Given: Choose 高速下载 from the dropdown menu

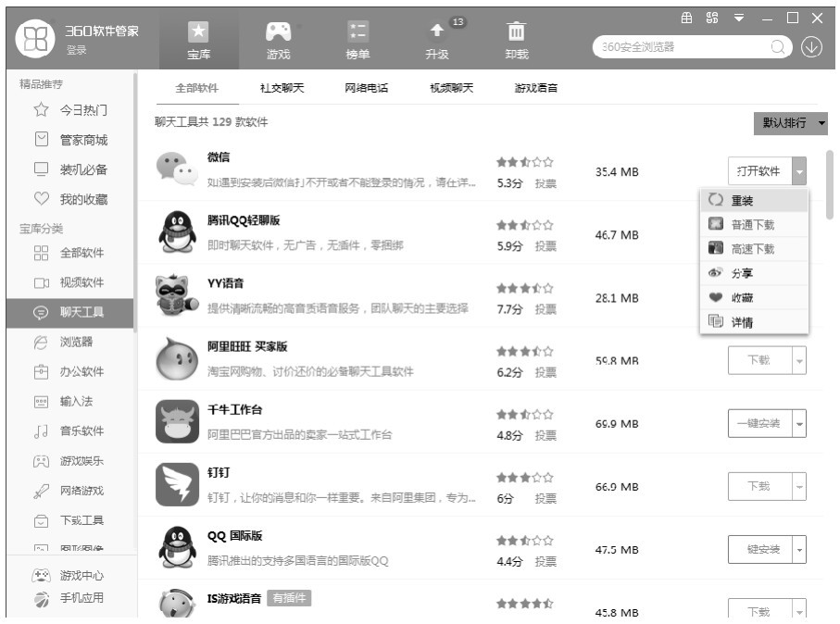Looking at the screenshot, I should [x=754, y=249].
